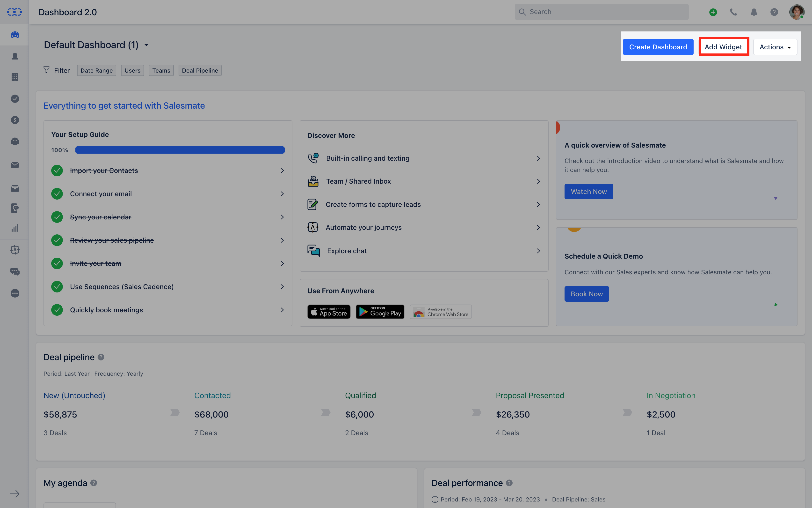Click Qualified pipeline stage
The image size is (812, 508).
[360, 396]
